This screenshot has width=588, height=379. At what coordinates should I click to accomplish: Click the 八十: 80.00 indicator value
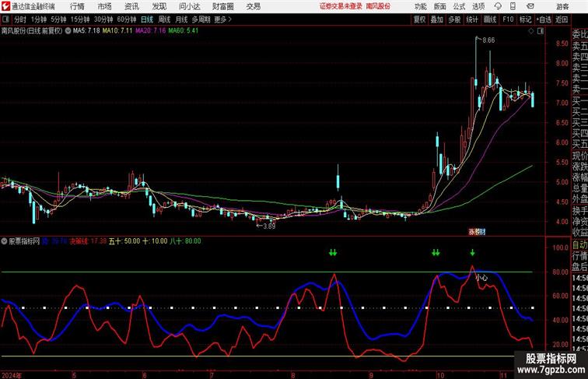pos(185,241)
